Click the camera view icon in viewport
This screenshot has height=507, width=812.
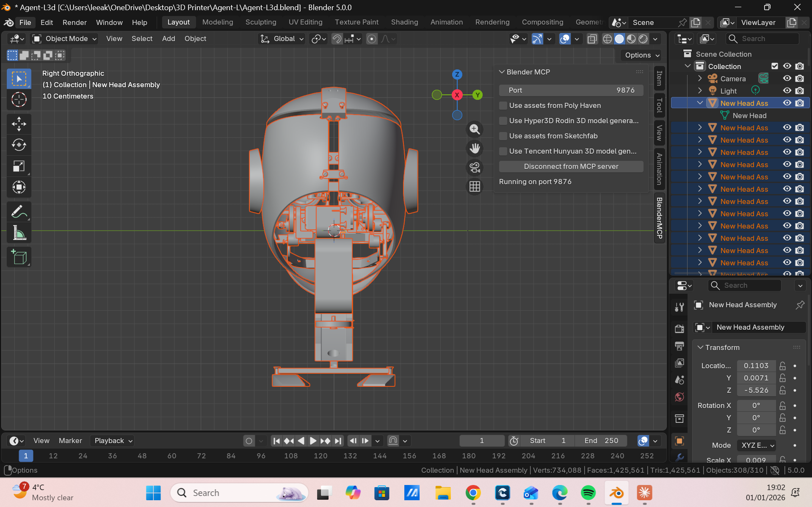(475, 168)
